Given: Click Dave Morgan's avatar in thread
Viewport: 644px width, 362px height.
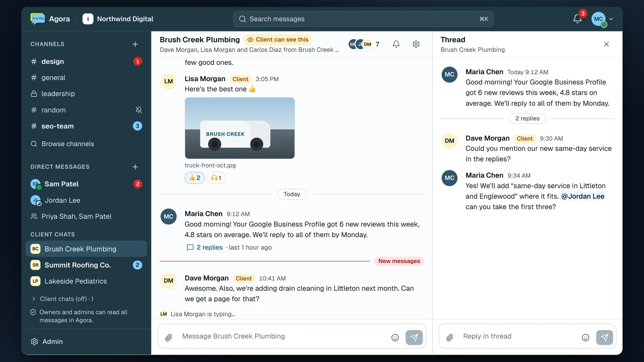Looking at the screenshot, I should coord(449,141).
